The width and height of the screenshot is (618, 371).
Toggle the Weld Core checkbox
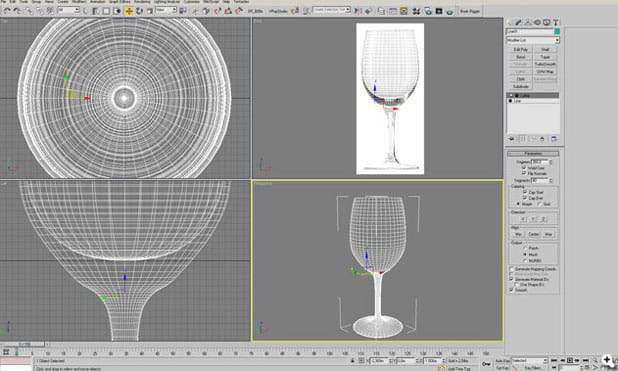coord(524,168)
